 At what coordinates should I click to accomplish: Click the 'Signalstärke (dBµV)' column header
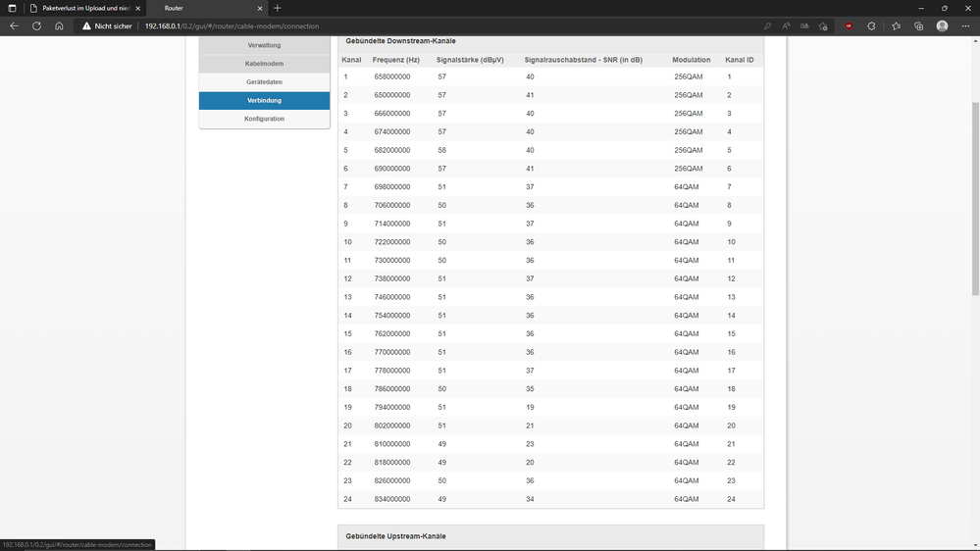470,60
